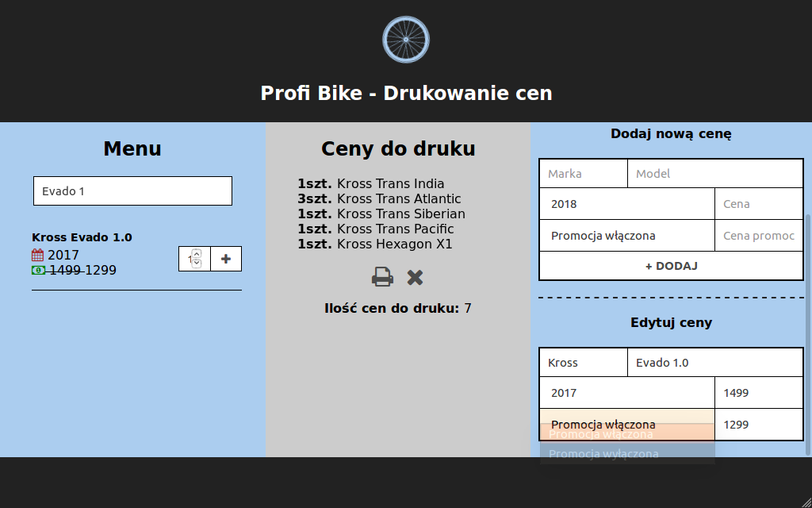The height and width of the screenshot is (508, 812).
Task: Click the Evado 1.0 model field in Edytuj ceny
Action: [715, 362]
